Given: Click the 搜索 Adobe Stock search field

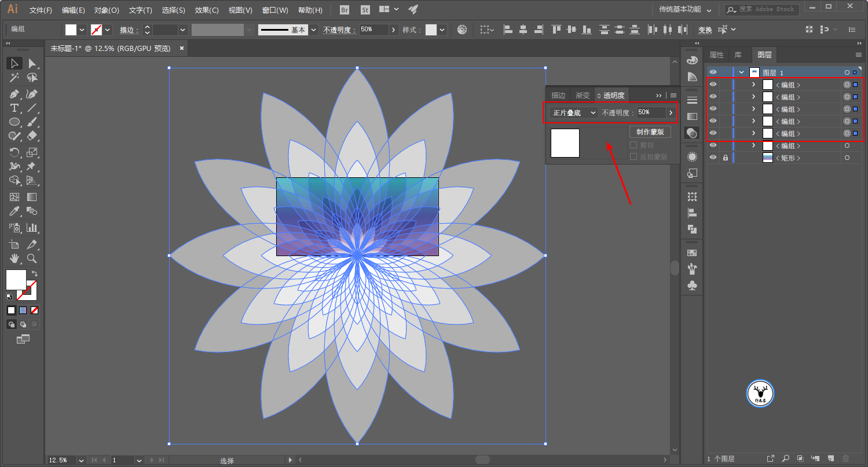Looking at the screenshot, I should (762, 9).
